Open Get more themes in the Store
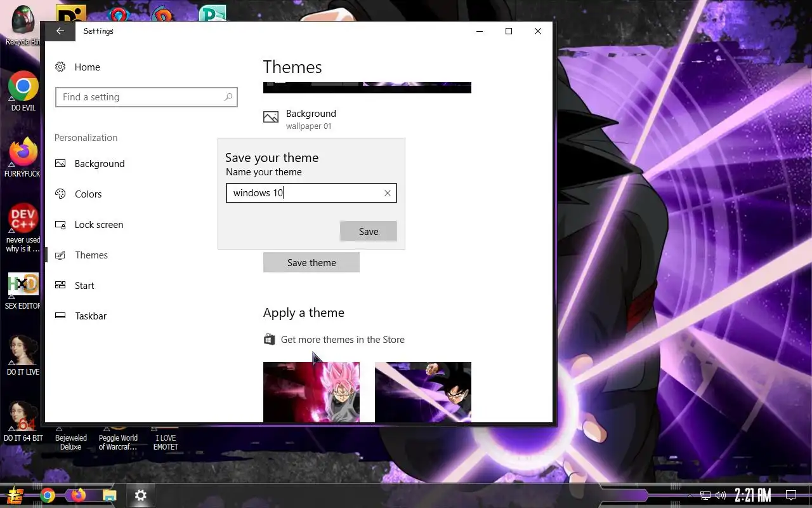The width and height of the screenshot is (812, 508). coord(343,340)
